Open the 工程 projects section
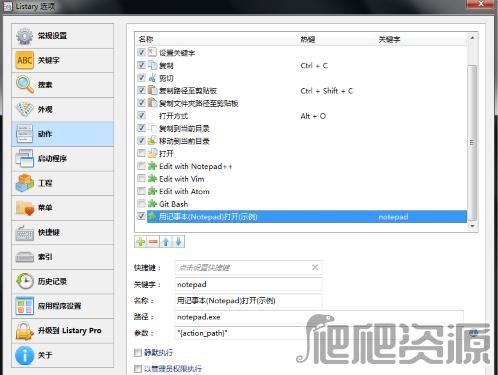Screen dimensions: 498x375 point(63,183)
